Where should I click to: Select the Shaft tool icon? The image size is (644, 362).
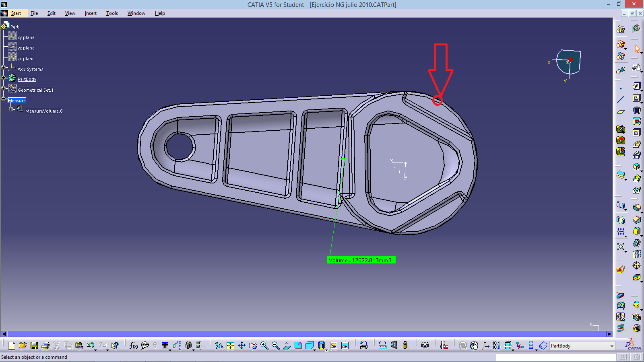636,110
